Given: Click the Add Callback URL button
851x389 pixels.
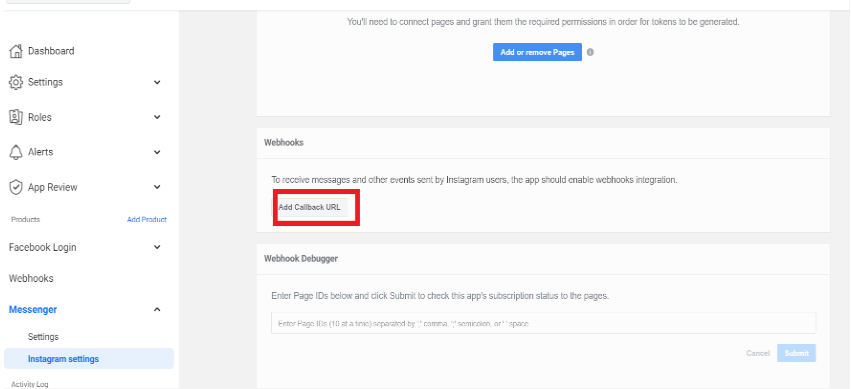Looking at the screenshot, I should 309,207.
